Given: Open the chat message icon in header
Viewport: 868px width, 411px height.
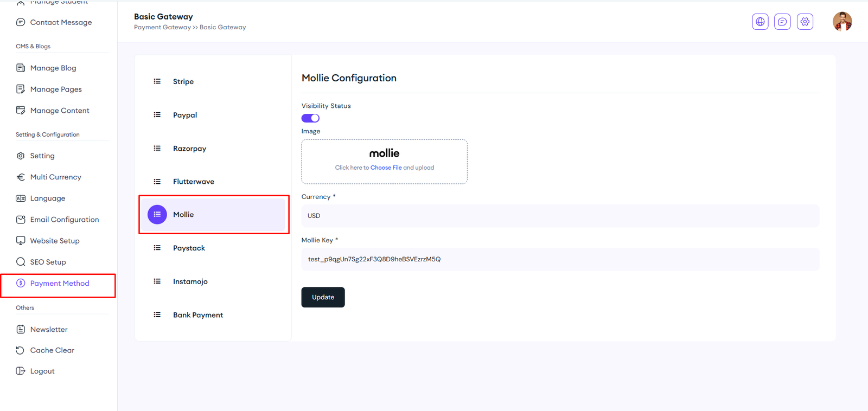Looking at the screenshot, I should (x=782, y=22).
